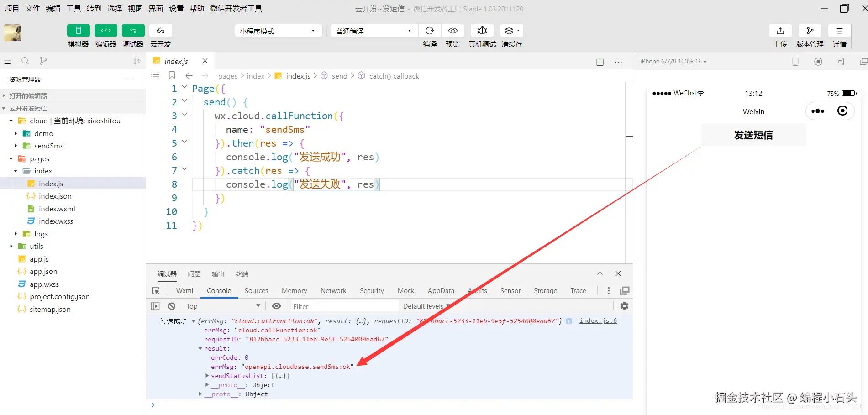The image size is (868, 415).
Task: Open index.json in file tree
Action: click(x=55, y=196)
